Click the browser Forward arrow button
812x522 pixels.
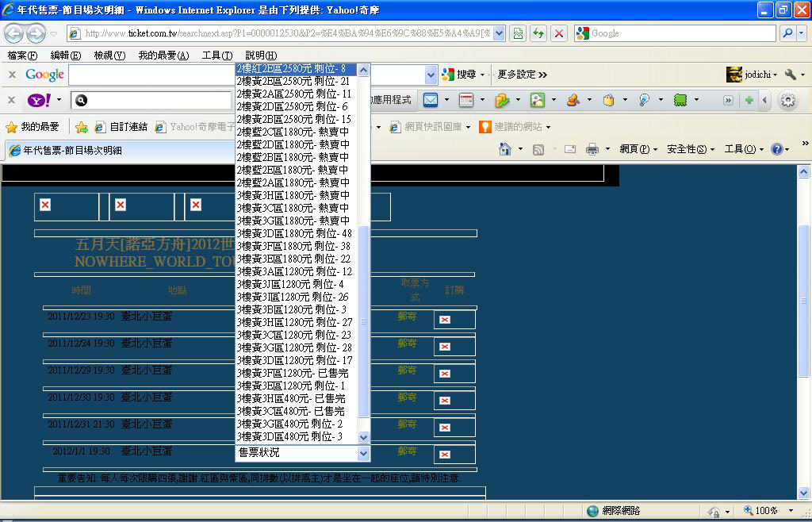[x=36, y=33]
